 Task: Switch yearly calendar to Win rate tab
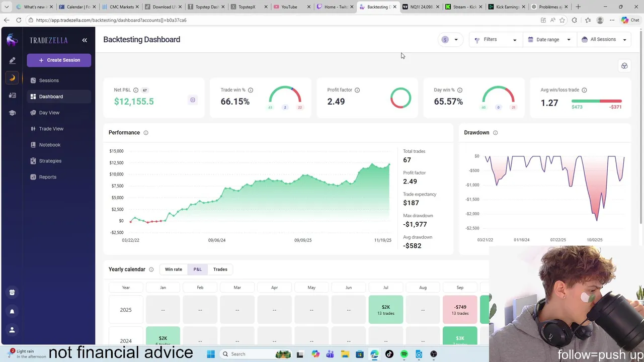174,269
